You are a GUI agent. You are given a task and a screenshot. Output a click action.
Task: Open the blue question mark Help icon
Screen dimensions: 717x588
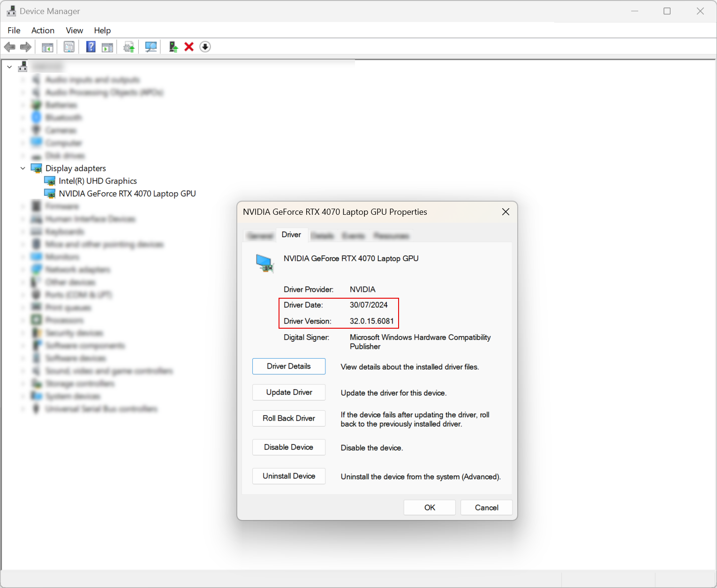tap(91, 47)
